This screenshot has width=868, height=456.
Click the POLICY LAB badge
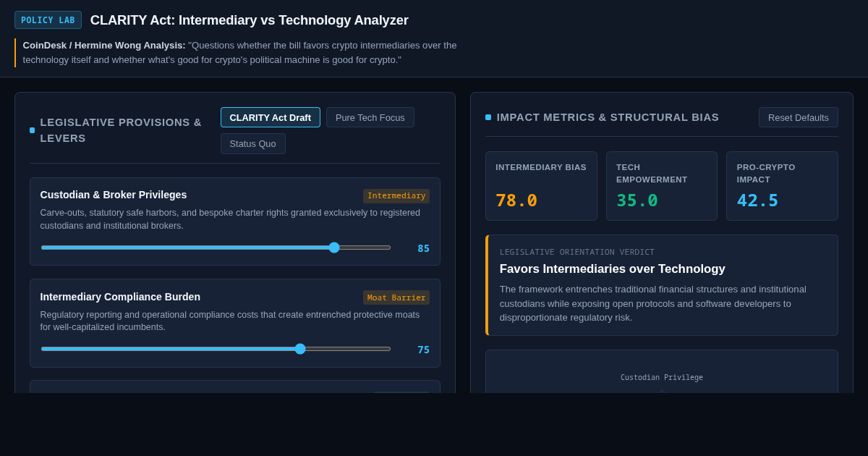point(48,20)
